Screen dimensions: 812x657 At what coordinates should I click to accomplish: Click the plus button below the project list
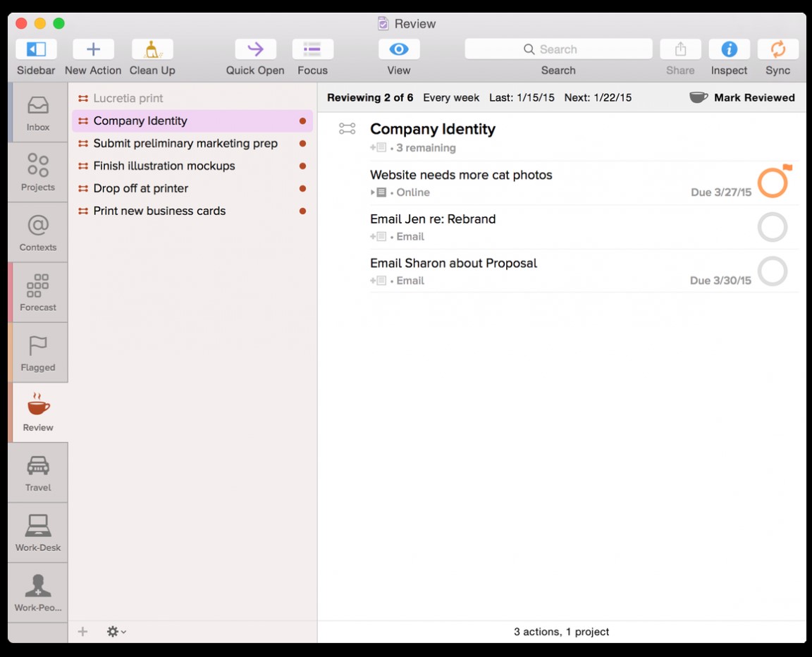pos(82,632)
